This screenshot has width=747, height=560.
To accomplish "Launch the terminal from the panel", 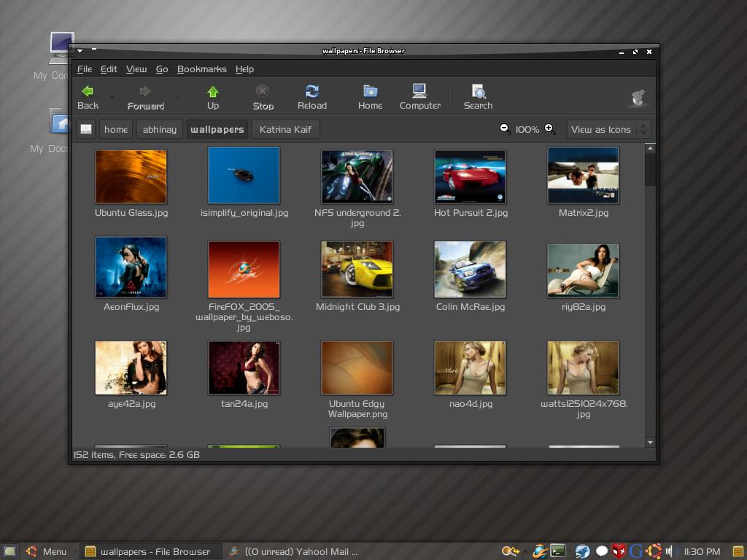I will [558, 551].
